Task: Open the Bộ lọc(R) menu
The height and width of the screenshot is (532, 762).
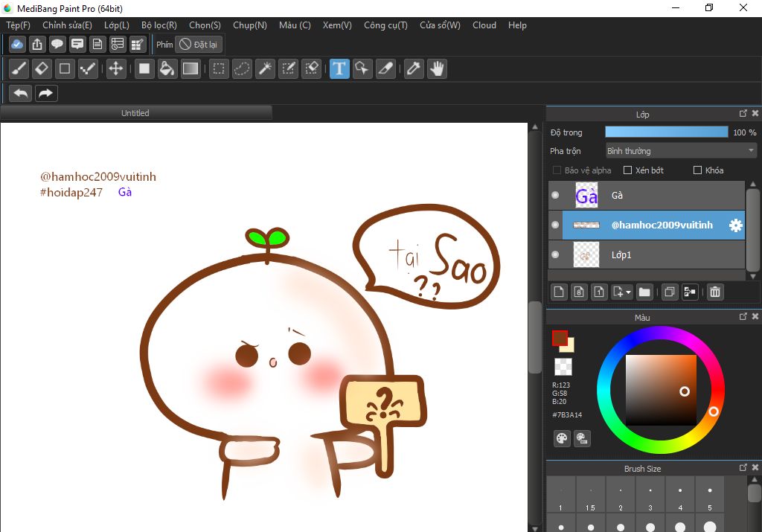Action: [159, 25]
